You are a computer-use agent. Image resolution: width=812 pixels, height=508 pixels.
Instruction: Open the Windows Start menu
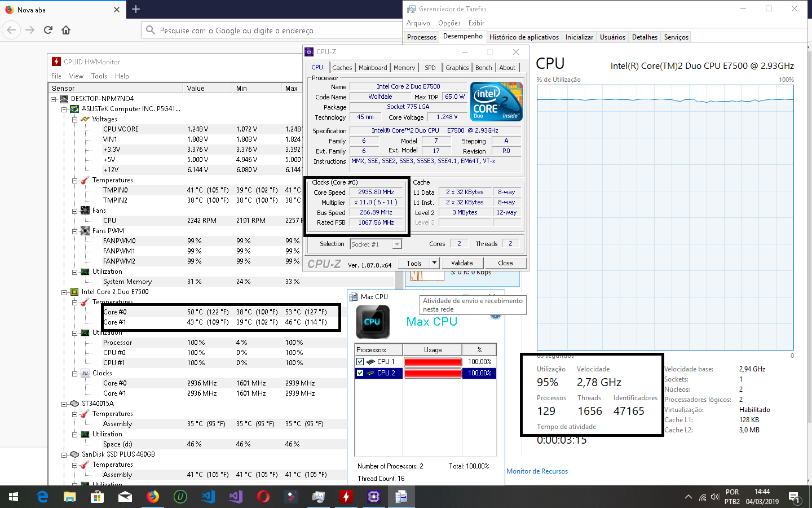tap(14, 497)
